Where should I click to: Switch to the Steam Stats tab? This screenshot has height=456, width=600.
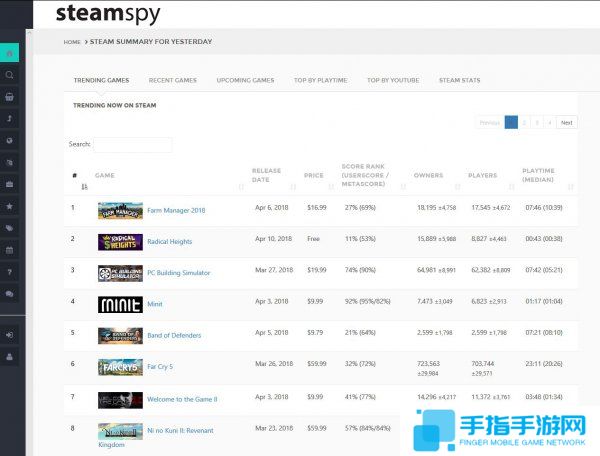(459, 80)
